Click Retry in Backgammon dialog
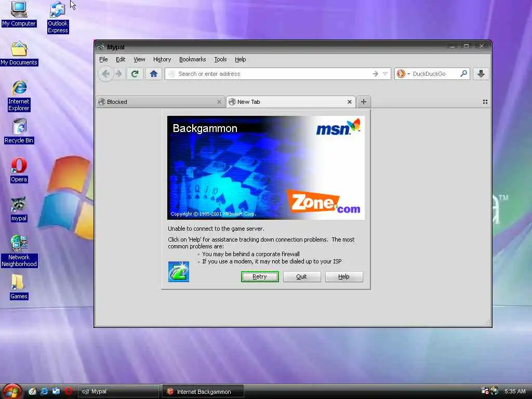This screenshot has width=532, height=399. (x=260, y=276)
